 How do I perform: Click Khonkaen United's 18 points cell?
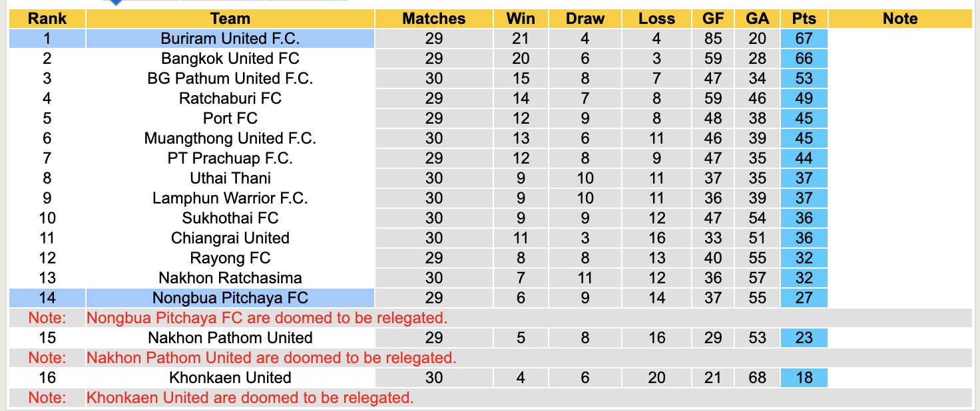[804, 378]
